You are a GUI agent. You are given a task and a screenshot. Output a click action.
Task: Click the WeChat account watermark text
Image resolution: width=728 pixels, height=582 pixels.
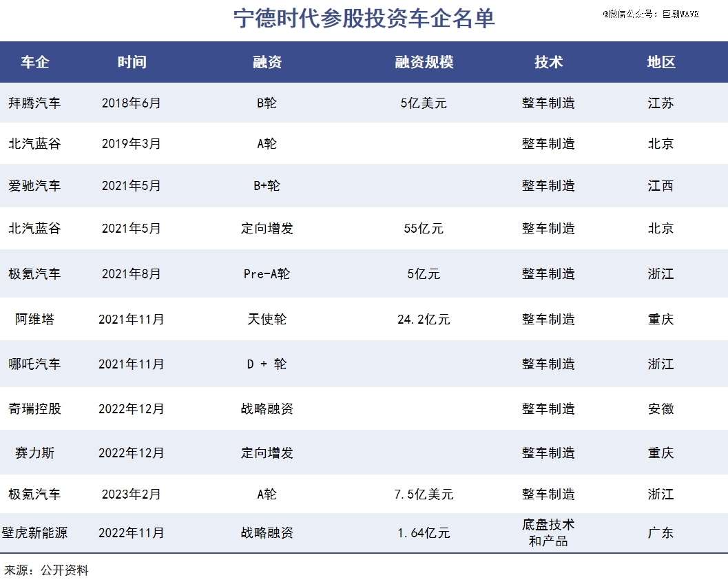click(651, 14)
